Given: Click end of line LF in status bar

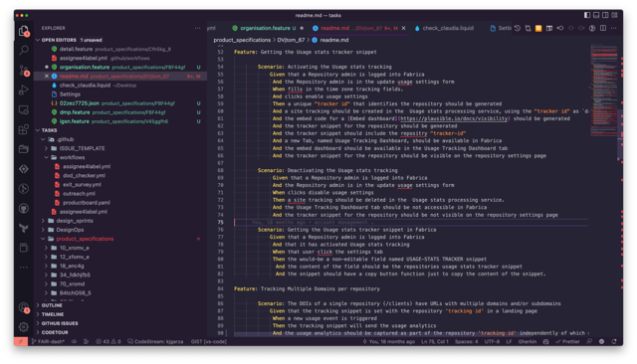Looking at the screenshot, I should pos(509,342).
